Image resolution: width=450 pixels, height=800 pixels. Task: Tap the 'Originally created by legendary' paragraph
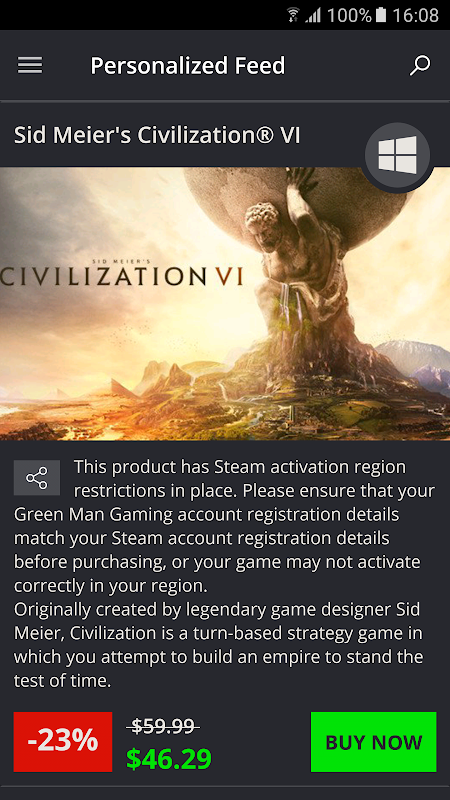pos(218,645)
